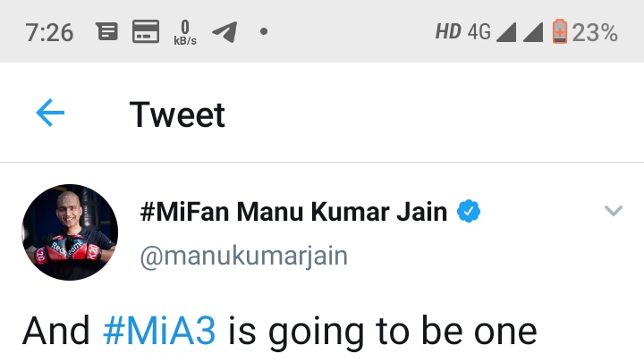Tap the Telegram paper plane status icon
644x362 pixels.
point(225,31)
